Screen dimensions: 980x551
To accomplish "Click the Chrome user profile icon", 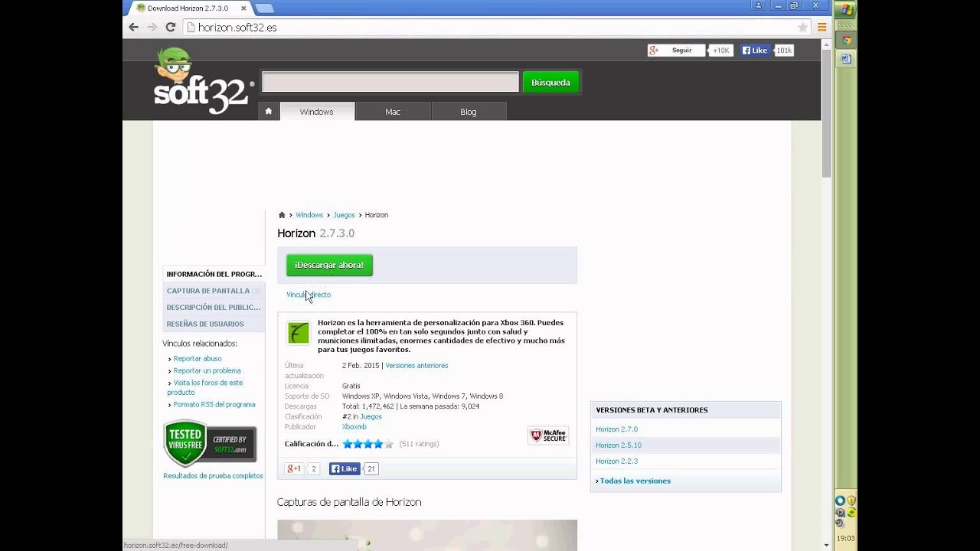I will pyautogui.click(x=759, y=5).
